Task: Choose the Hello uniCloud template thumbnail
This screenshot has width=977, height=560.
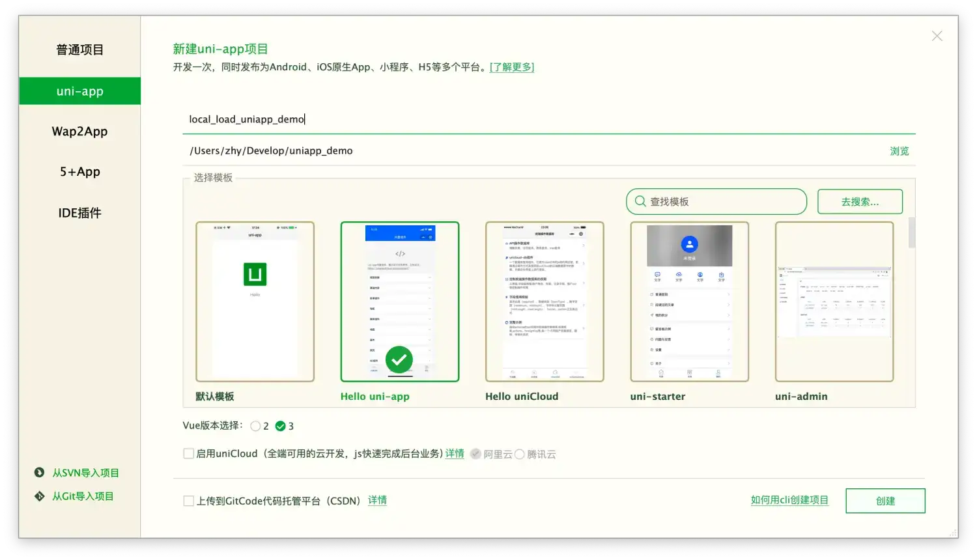Action: (x=545, y=301)
